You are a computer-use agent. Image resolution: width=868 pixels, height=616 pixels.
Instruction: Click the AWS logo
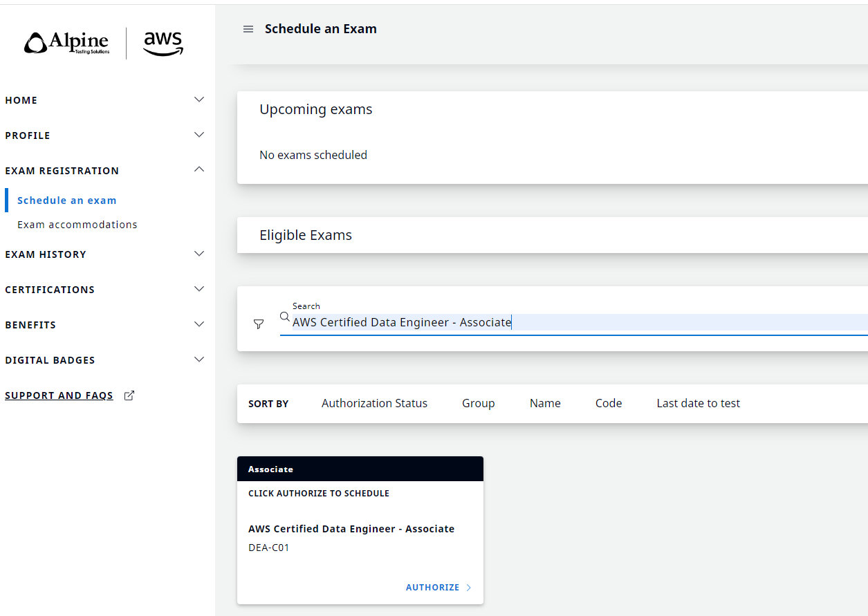[163, 44]
